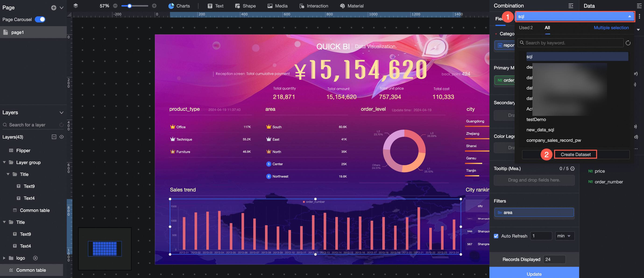Viewport: 644px width, 278px height.
Task: Collapse the sql dataset dropdown
Action: pos(630,17)
